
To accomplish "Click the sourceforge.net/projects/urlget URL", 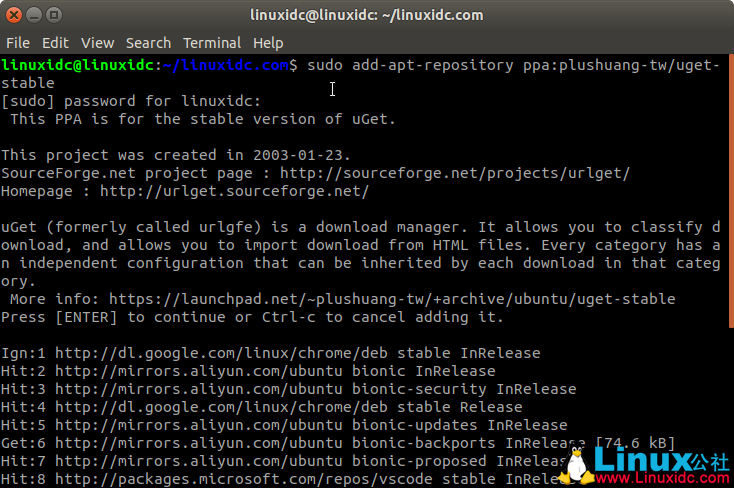I will pos(455,173).
